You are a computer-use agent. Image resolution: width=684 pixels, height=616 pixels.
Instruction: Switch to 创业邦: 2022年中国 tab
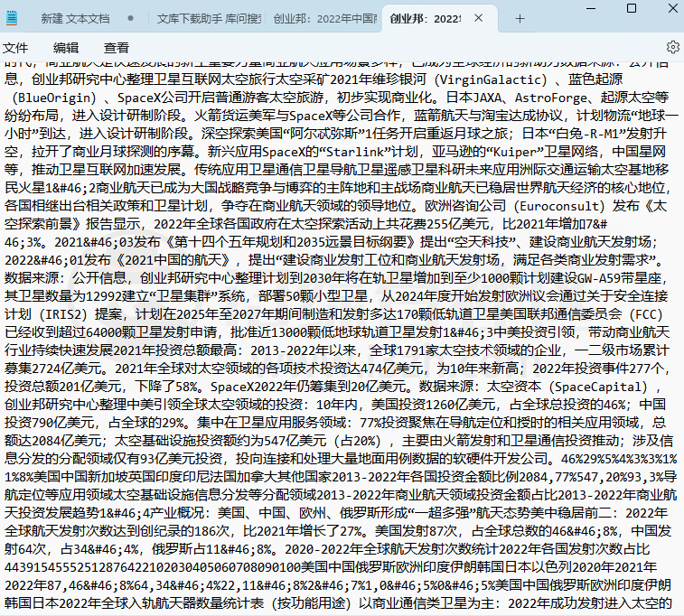325,19
